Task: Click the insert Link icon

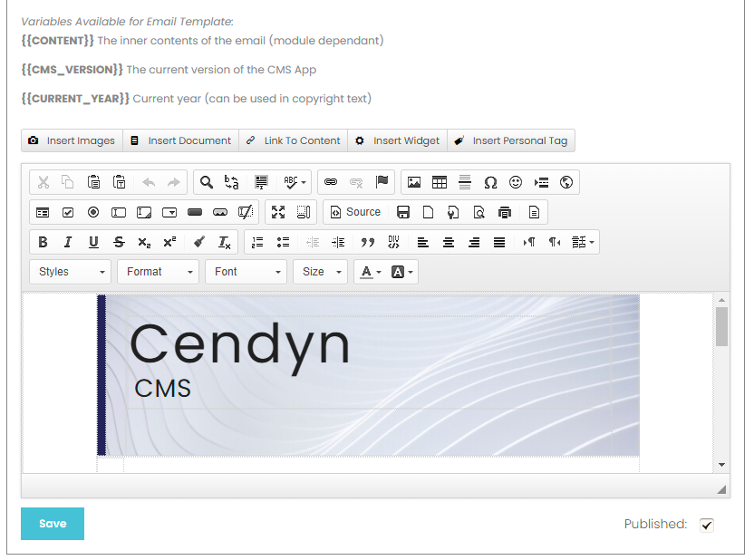Action: pos(331,182)
